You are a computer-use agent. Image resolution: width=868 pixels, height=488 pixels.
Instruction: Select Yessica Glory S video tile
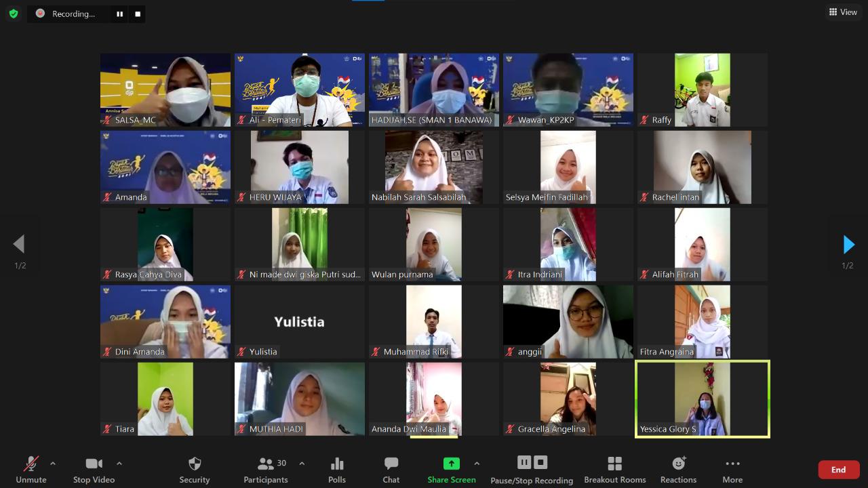click(x=703, y=399)
